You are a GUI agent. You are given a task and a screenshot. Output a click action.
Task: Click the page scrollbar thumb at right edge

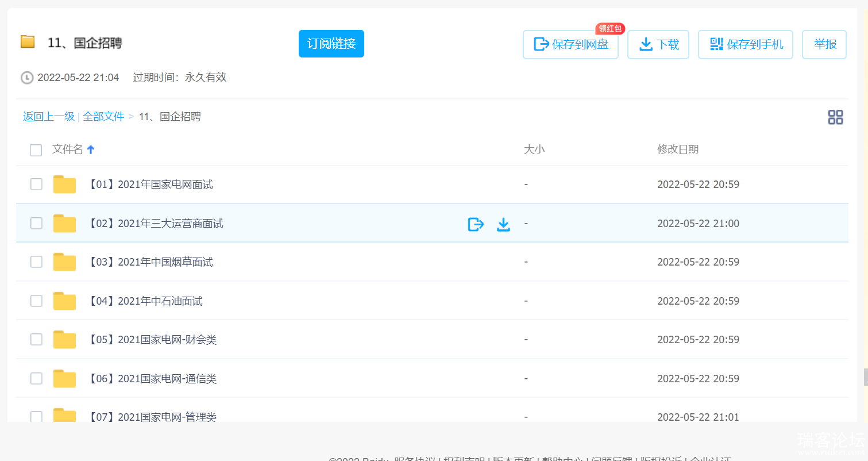(865, 377)
